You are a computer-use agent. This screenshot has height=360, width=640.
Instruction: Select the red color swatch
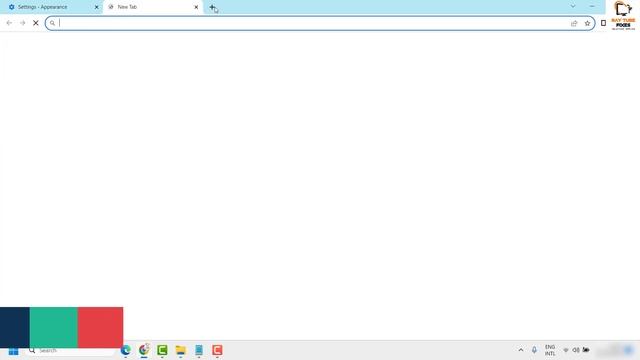100,327
